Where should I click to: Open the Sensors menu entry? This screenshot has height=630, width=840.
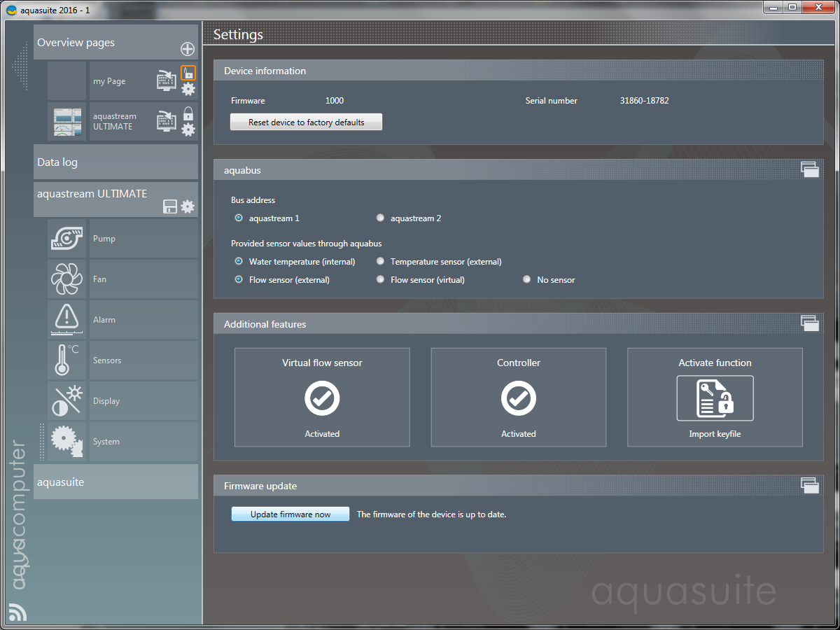point(143,360)
